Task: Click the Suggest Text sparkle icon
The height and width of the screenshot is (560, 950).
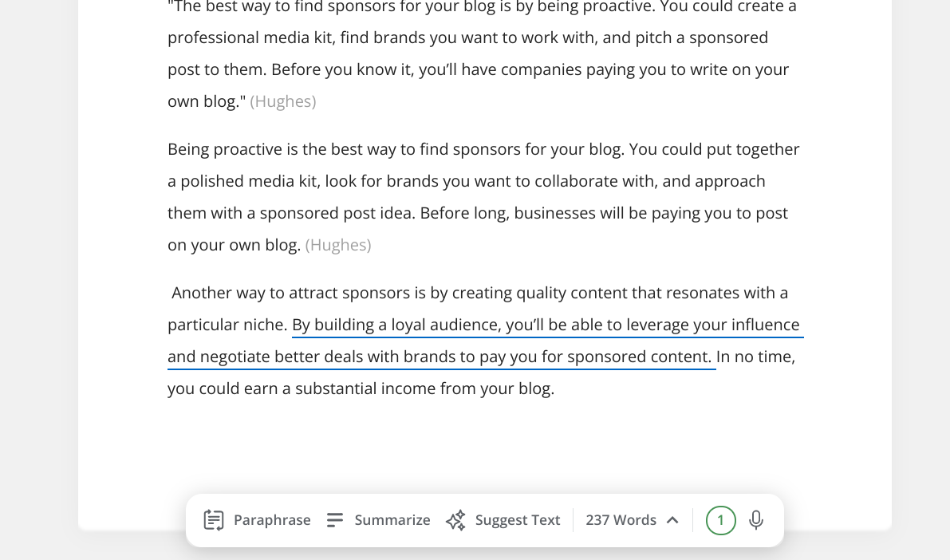Action: (x=455, y=520)
